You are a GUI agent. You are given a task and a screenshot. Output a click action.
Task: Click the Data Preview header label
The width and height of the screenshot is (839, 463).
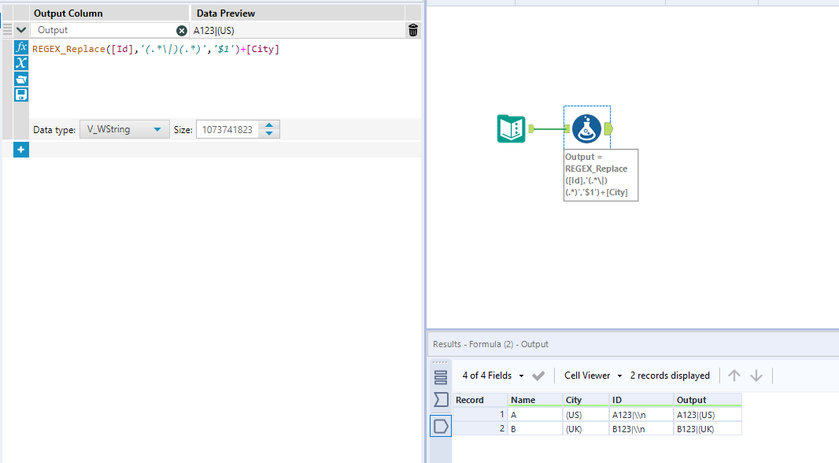226,13
